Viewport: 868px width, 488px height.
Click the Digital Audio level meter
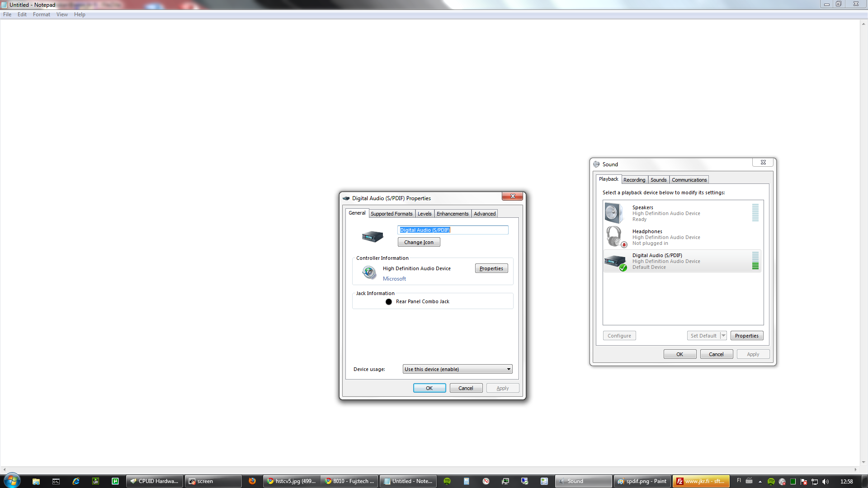pos(755,261)
